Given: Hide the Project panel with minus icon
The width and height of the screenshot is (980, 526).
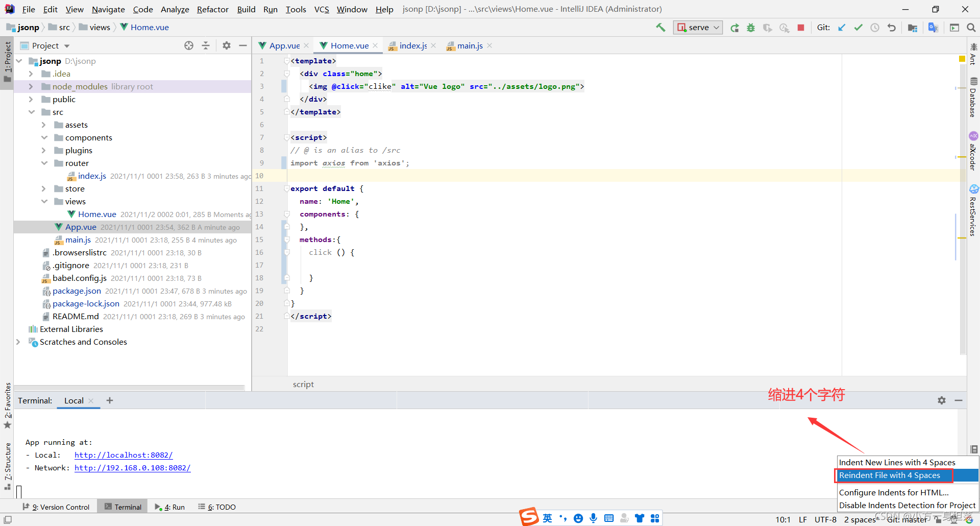Looking at the screenshot, I should (x=243, y=45).
